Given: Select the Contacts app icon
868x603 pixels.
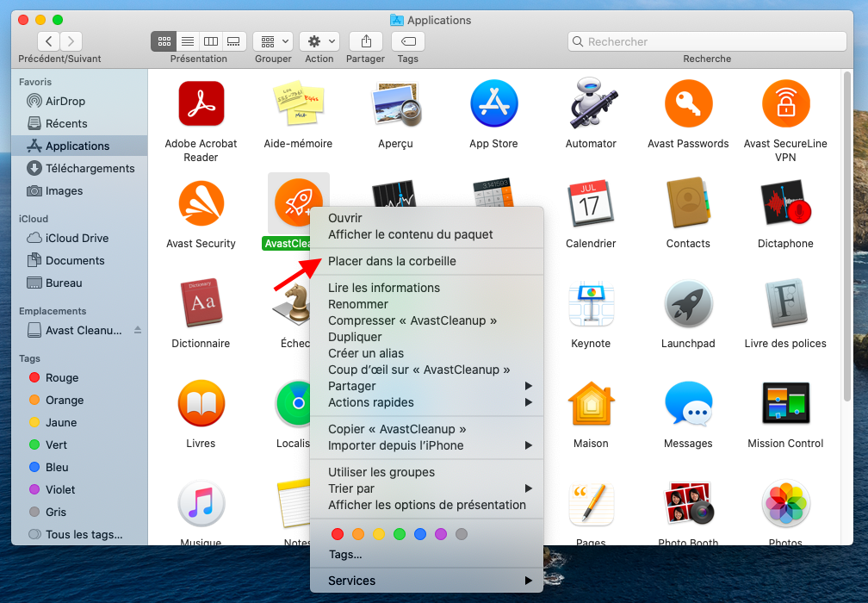Looking at the screenshot, I should point(688,203).
